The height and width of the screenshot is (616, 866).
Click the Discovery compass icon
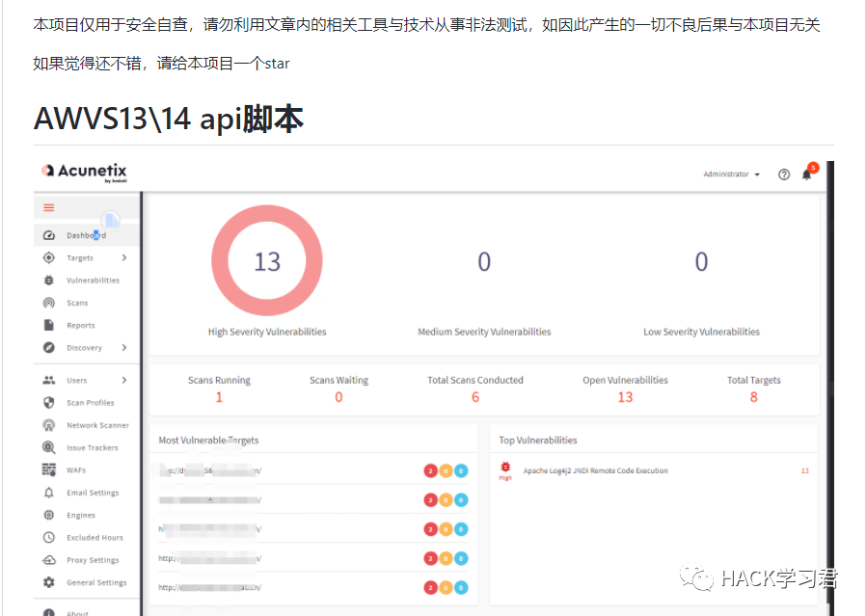pos(48,348)
